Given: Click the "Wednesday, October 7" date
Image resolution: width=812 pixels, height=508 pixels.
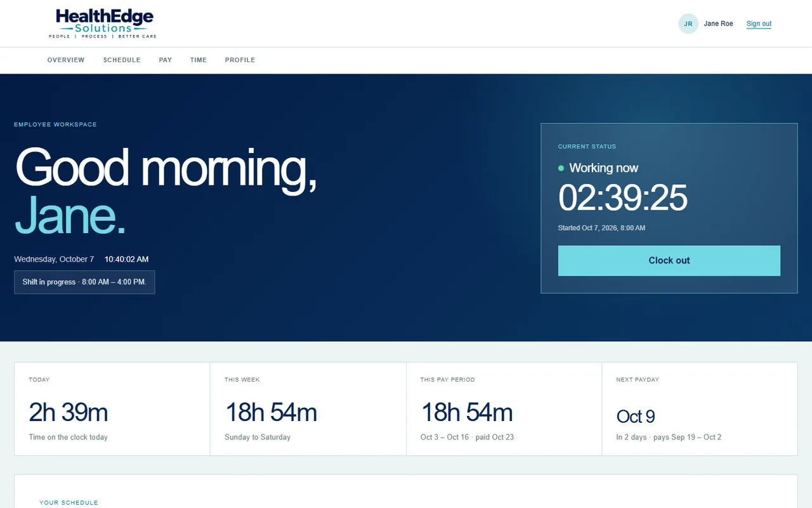Looking at the screenshot, I should click(54, 259).
